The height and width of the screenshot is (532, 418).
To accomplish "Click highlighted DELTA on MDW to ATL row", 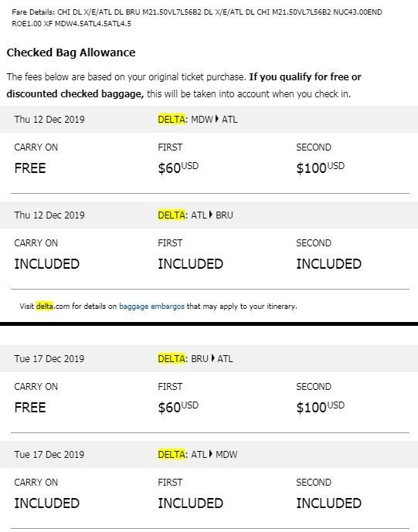I will click(172, 120).
